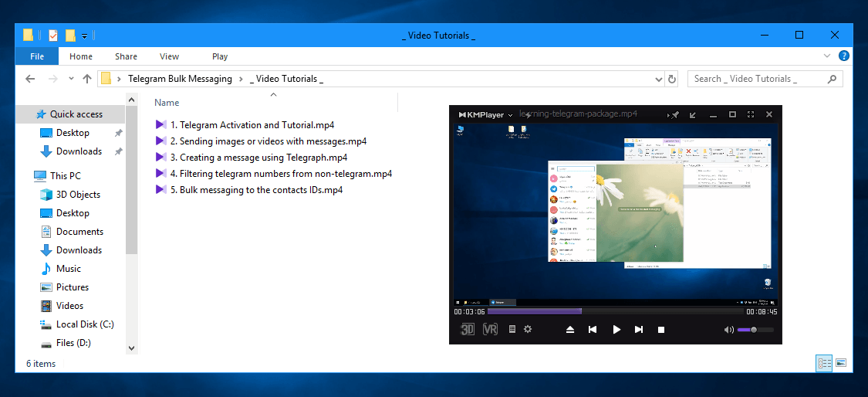
Task: Expand the recent locations dropdown arrow
Action: [x=71, y=79]
